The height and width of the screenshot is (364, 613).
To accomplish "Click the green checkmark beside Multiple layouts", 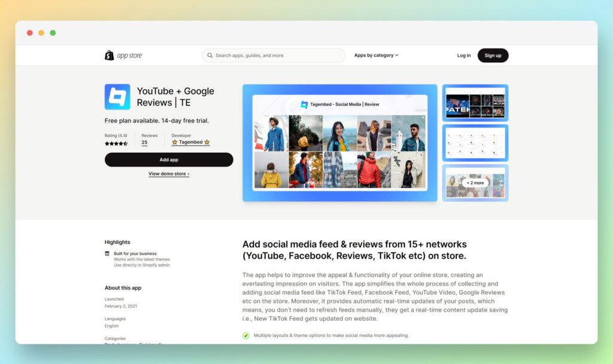I will pyautogui.click(x=246, y=335).
